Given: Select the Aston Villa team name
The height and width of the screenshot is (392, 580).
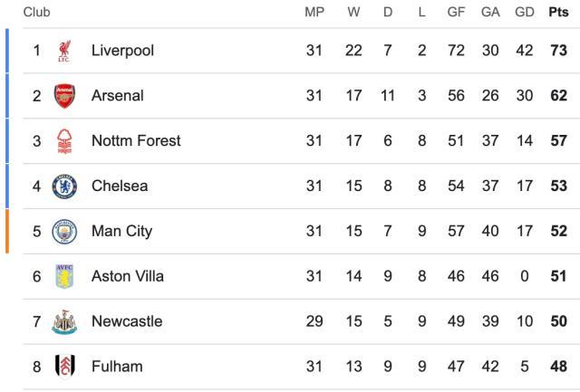Looking at the screenshot, I should coord(128,276).
